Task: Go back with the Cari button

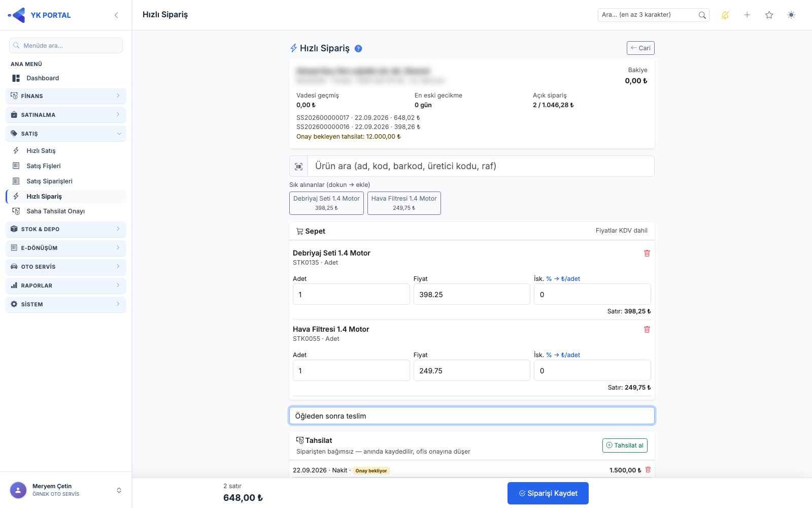Action: tap(640, 48)
